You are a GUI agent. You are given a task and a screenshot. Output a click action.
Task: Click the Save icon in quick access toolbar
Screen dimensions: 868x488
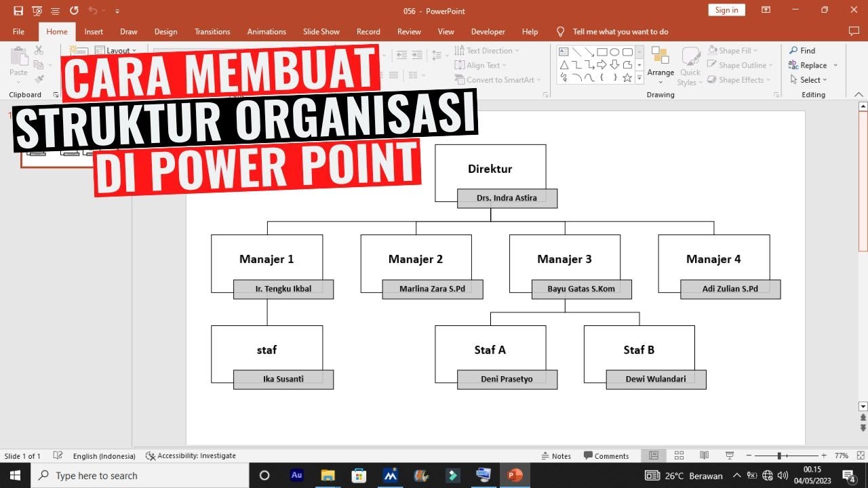[18, 11]
